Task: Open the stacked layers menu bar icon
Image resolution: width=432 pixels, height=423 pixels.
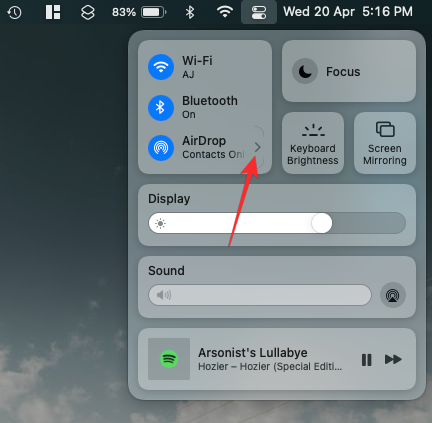Action: (88, 12)
